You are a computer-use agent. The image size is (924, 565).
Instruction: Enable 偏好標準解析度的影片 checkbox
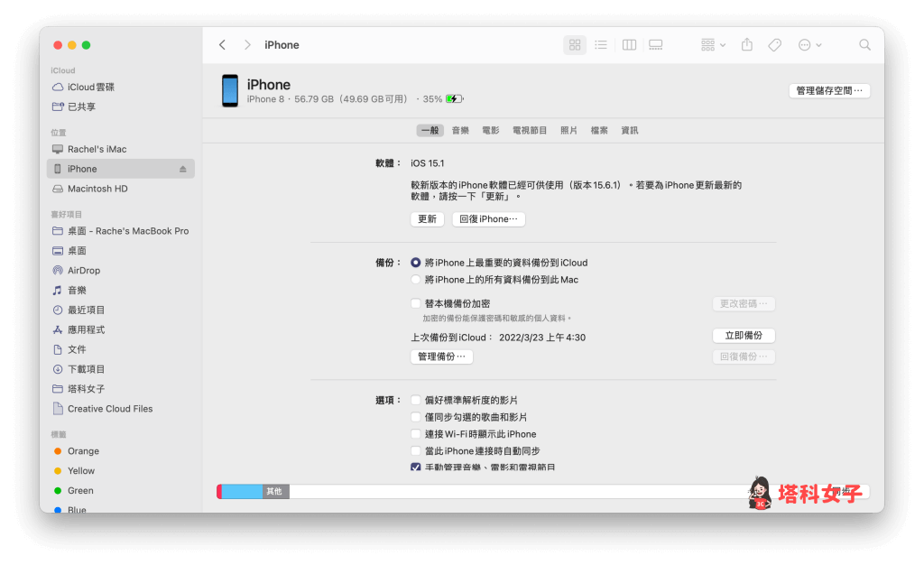[x=415, y=400]
